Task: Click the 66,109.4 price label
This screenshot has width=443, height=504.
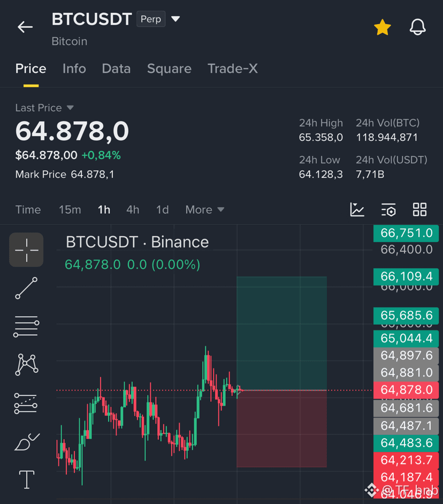Action: 406,276
